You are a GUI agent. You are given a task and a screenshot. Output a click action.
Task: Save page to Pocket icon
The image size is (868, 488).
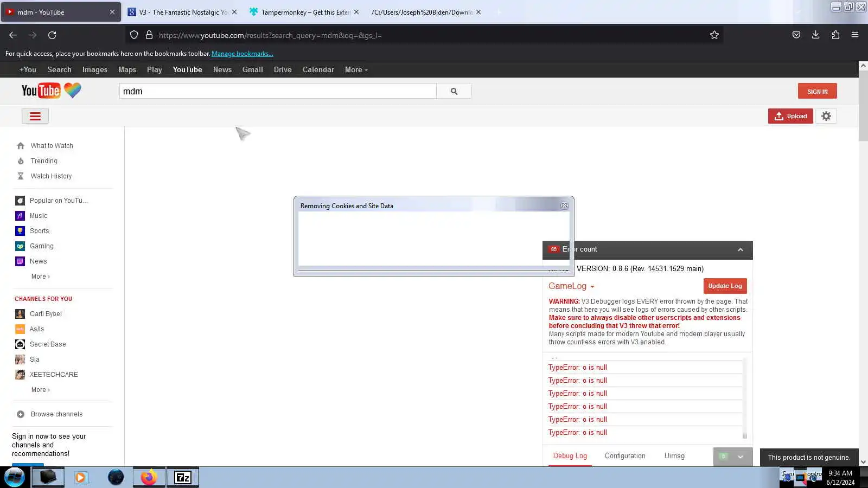(796, 35)
